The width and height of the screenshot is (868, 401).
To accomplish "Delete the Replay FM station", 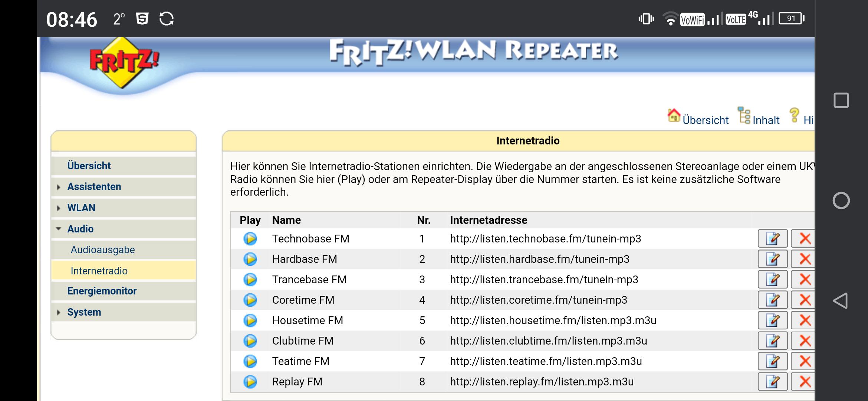I will tap(803, 382).
